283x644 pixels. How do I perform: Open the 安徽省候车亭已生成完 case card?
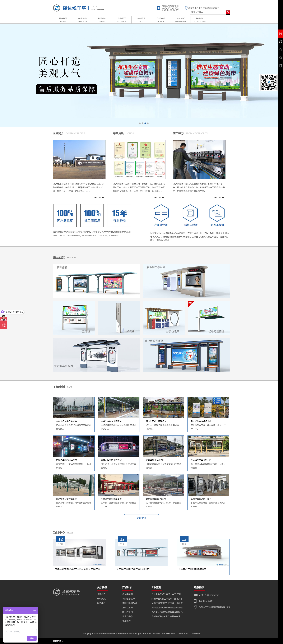[74, 414]
